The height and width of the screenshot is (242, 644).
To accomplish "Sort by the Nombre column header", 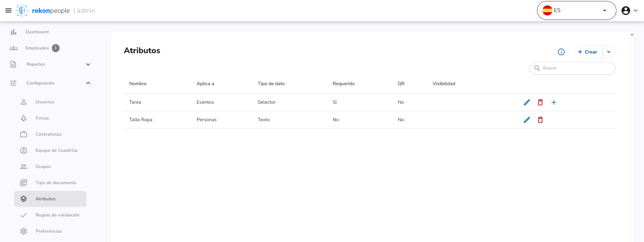I will pos(138,83).
